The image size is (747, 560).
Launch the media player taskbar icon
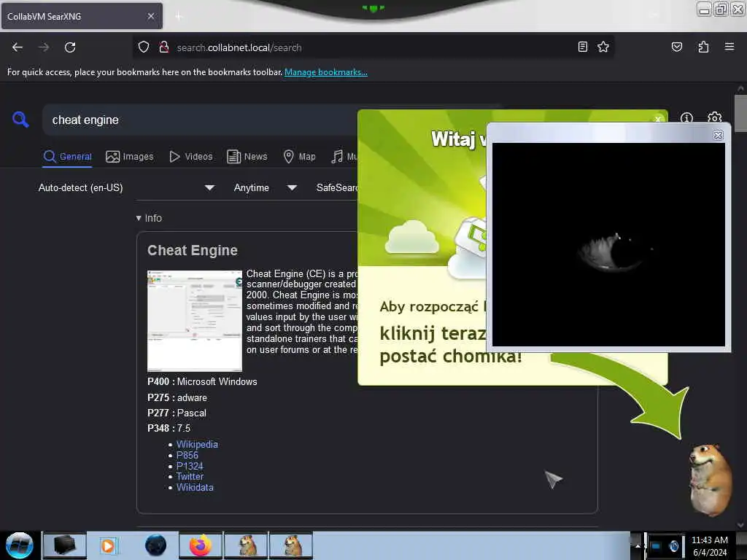click(x=108, y=545)
